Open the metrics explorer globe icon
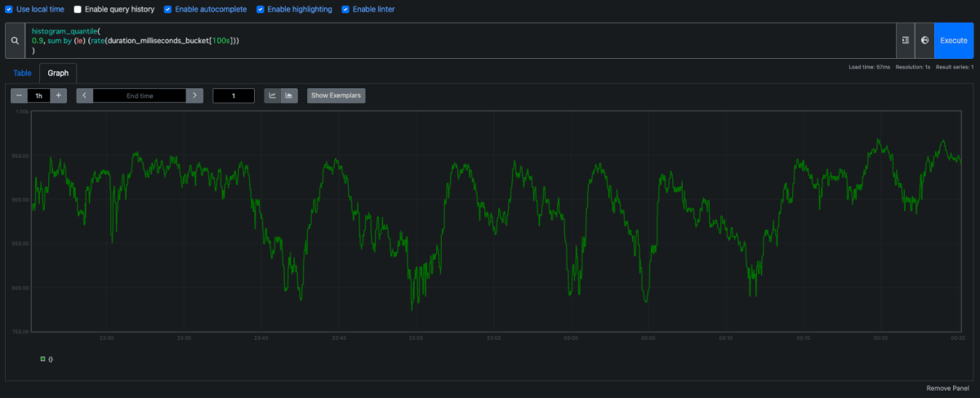Screen dimensions: 980x398 (x=924, y=40)
